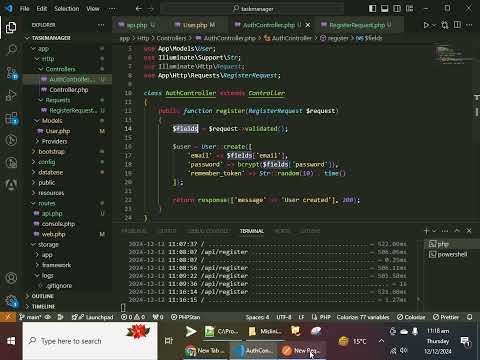Add a new terminal with plus icon

(426, 231)
